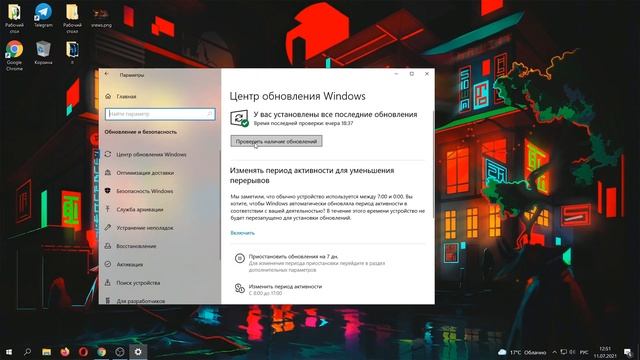Launch Chrome from the taskbar

click(102, 352)
